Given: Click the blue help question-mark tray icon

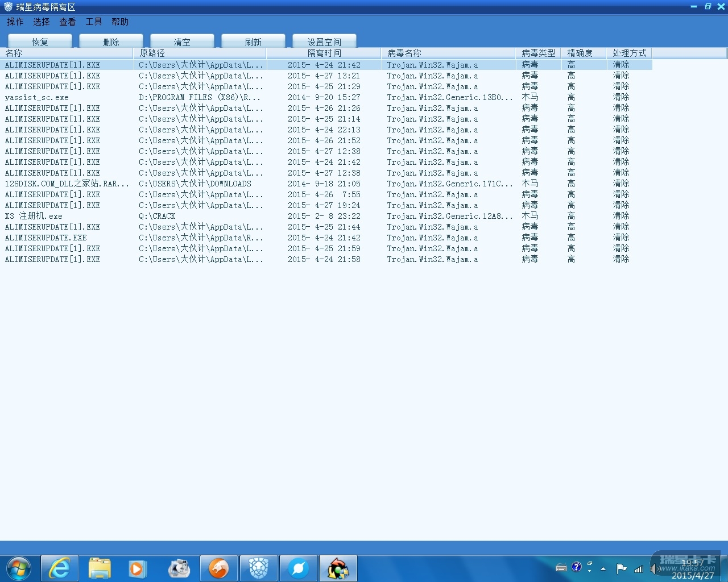Looking at the screenshot, I should coord(577,567).
